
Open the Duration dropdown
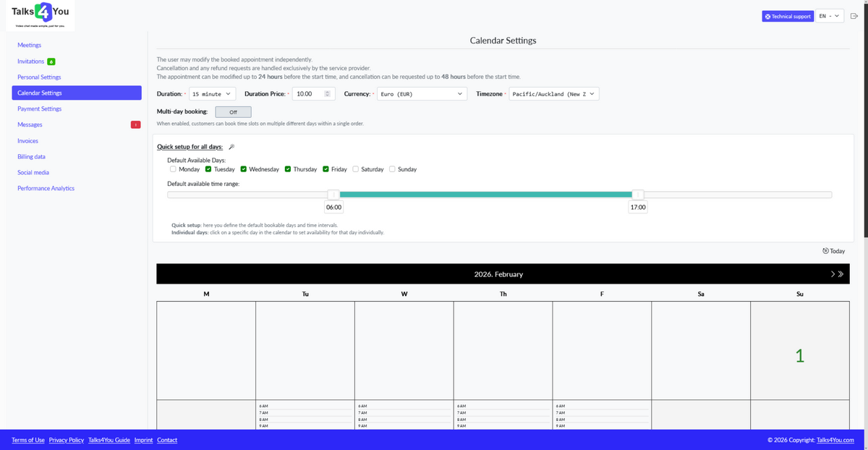pos(212,93)
